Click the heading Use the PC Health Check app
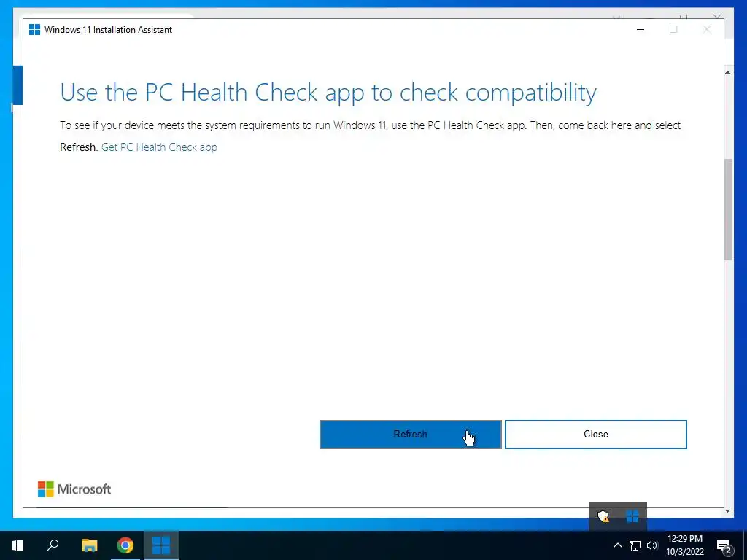Screen dimensions: 747x560 (x=328, y=93)
